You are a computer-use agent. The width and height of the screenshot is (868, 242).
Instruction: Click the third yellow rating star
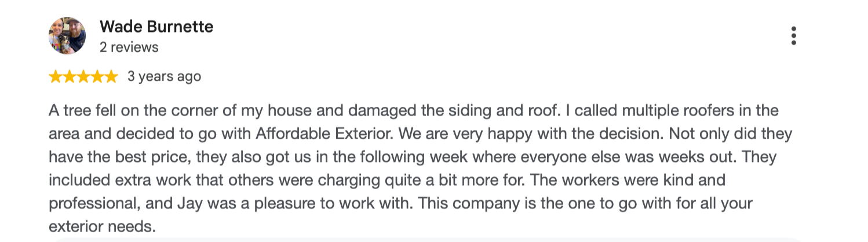(x=83, y=77)
